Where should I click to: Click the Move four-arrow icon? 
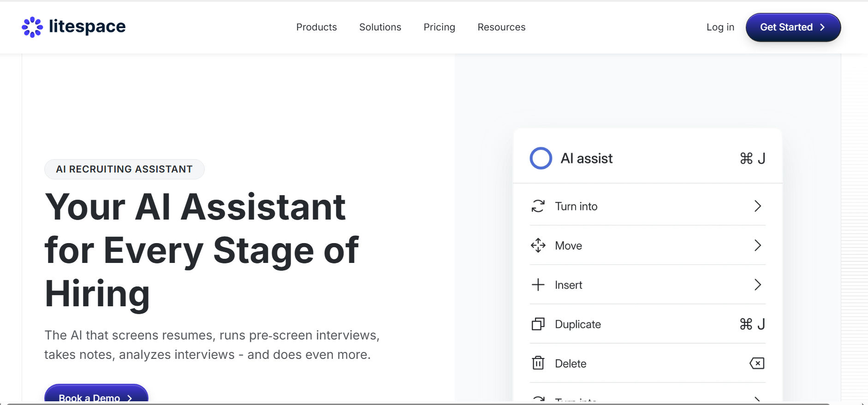pos(538,245)
